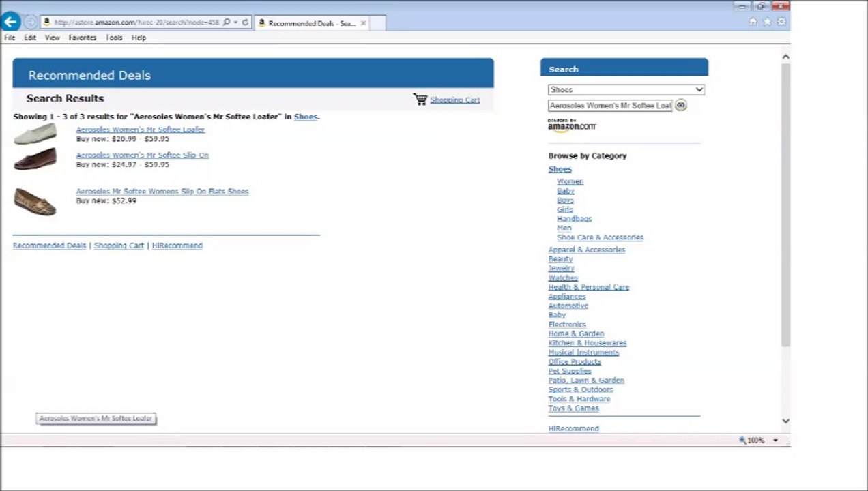Open the Aerosoles Women's Mr Softee Slip-On link
This screenshot has height=491, width=868.
tap(143, 155)
